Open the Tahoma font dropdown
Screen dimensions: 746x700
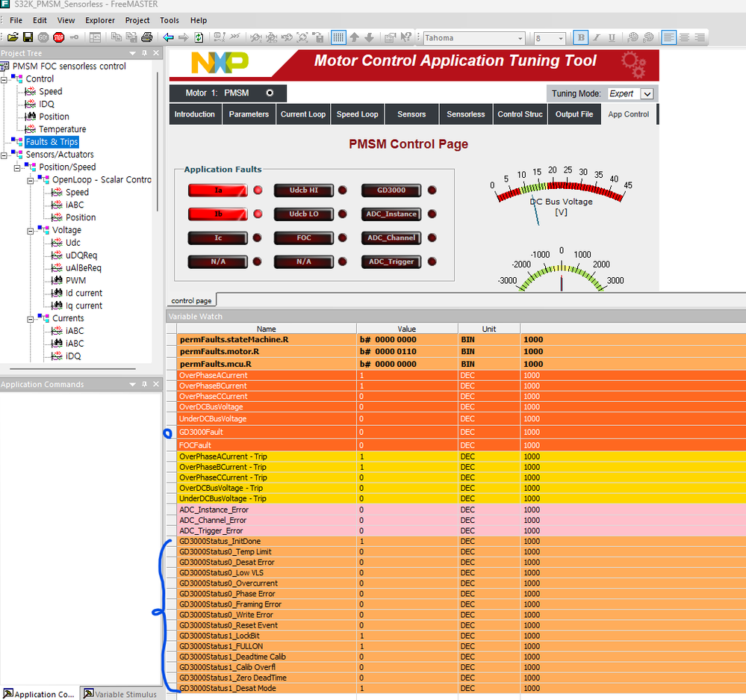[x=520, y=38]
